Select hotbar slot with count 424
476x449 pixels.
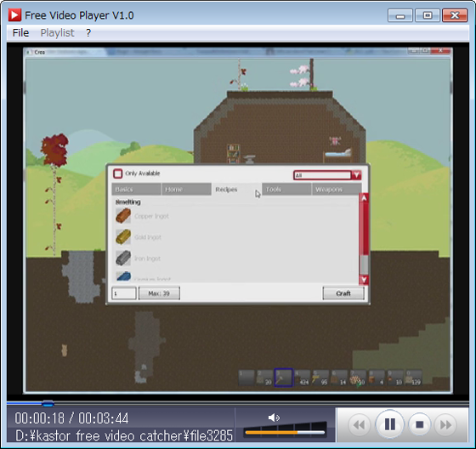click(x=303, y=378)
